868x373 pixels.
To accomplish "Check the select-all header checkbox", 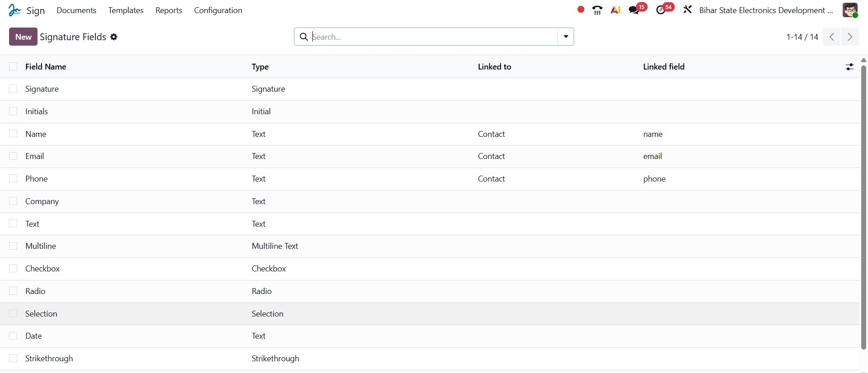I will coord(14,67).
